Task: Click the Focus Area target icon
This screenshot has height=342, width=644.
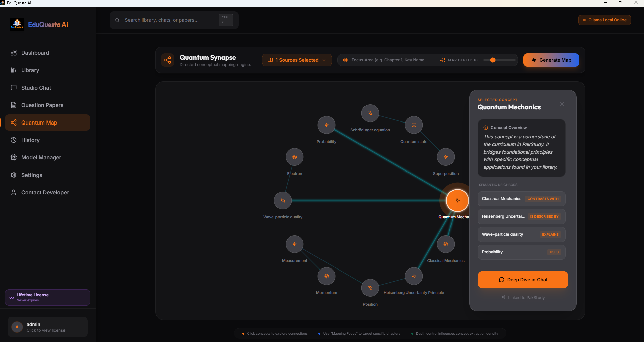Action: click(x=345, y=60)
